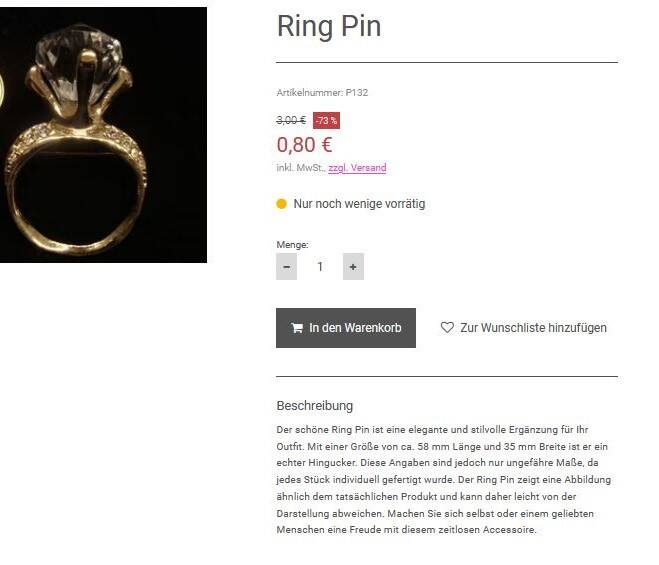Click the Menge label
The image size is (659, 565).
292,244
